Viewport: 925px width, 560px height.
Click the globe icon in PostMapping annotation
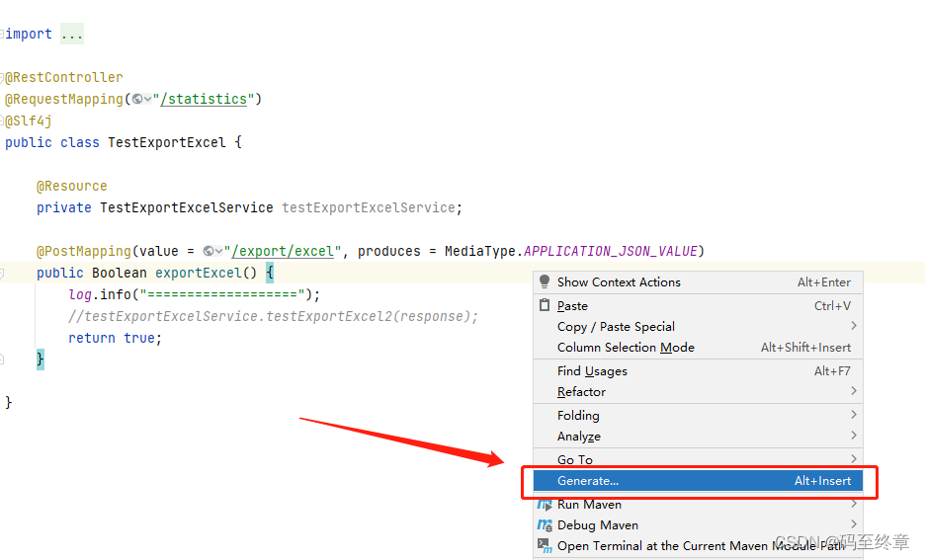coord(209,251)
